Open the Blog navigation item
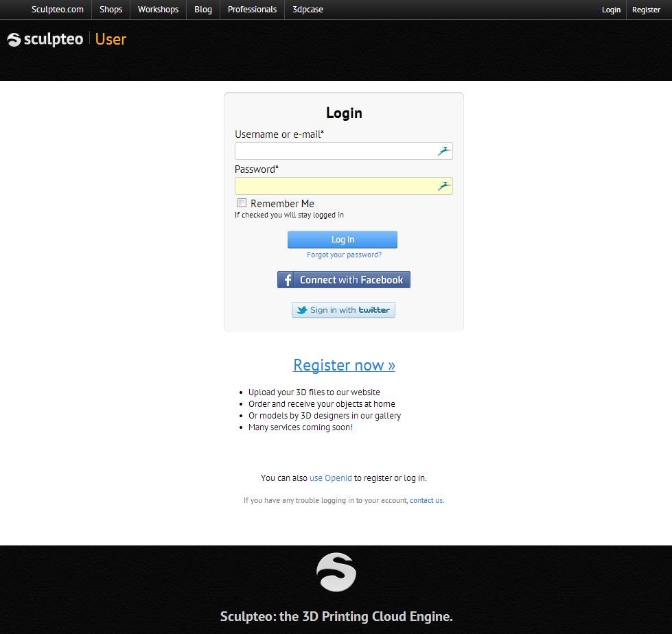 [x=203, y=10]
